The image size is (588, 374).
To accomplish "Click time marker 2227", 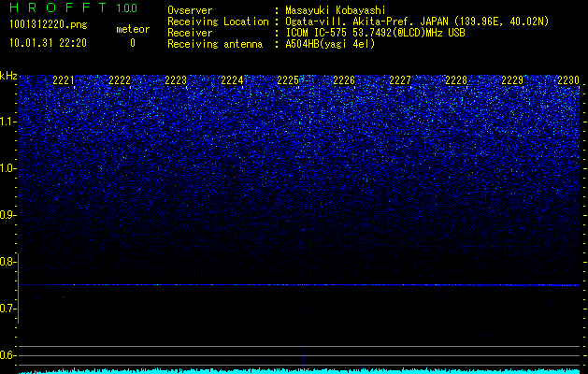I will (400, 80).
